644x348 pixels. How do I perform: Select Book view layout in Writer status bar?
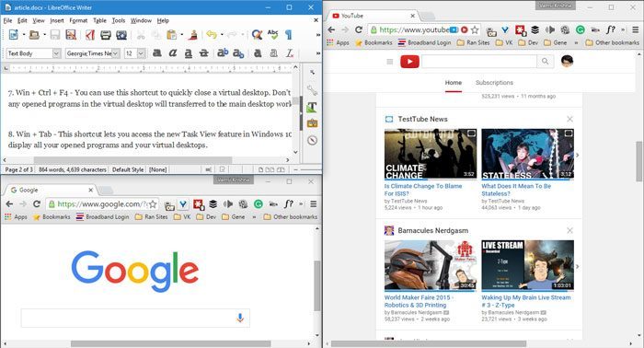click(281, 169)
